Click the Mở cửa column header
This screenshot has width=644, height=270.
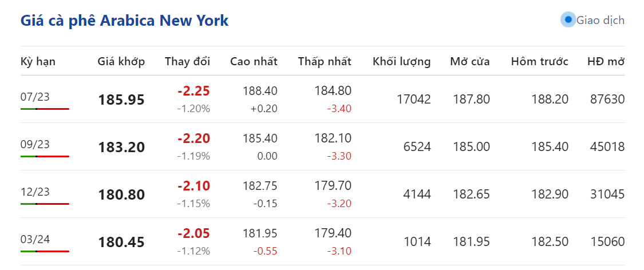pos(469,61)
